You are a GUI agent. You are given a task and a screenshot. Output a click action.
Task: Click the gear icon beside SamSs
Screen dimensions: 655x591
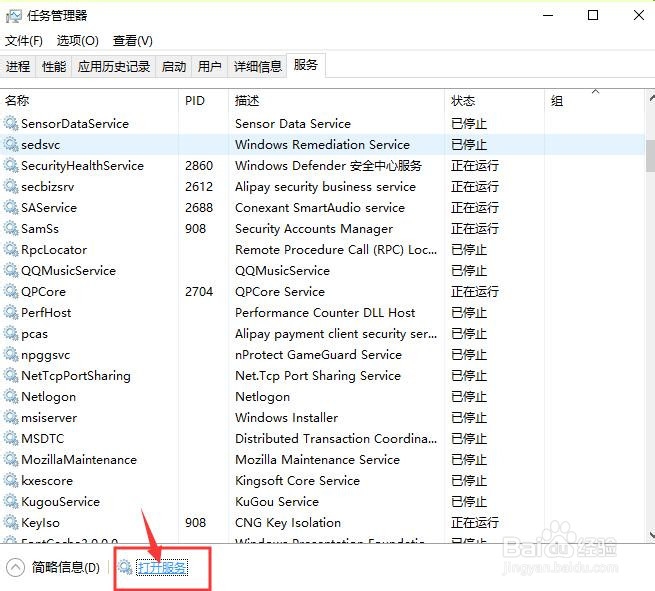pyautogui.click(x=11, y=228)
